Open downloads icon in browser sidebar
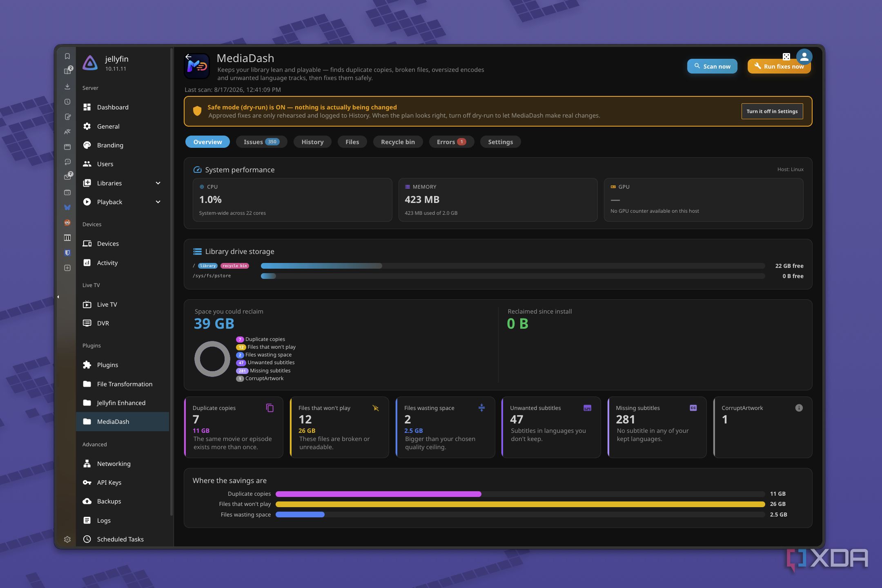The image size is (882, 588). (x=67, y=87)
